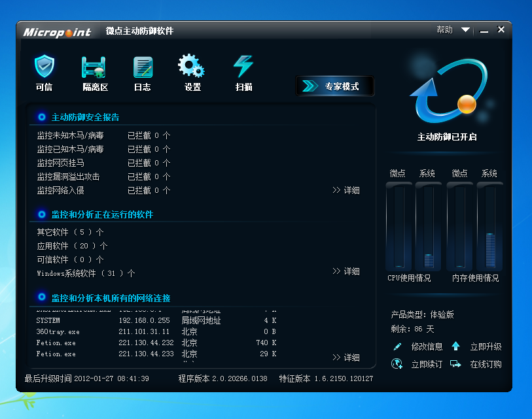Click 微点 CPU usage bar
Image resolution: width=532 pixels, height=419 pixels.
pos(399,226)
